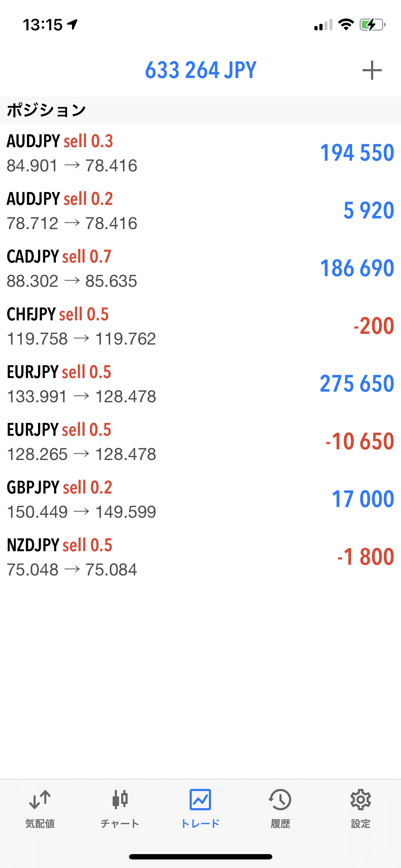Select the トレード trade tab icon
Viewport: 401px width, 868px height.
click(x=200, y=800)
